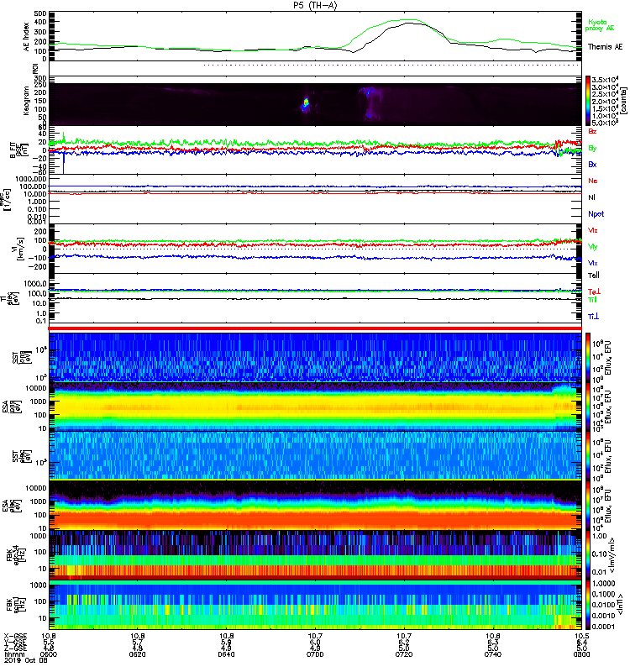Image resolution: width=630 pixels, height=672 pixels.
Task: Click the FBK mV/m color bar
Action: [588, 554]
